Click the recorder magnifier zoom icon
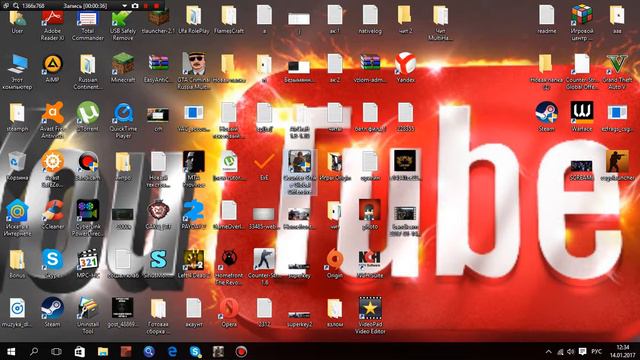The height and width of the screenshot is (360, 640). (16, 6)
